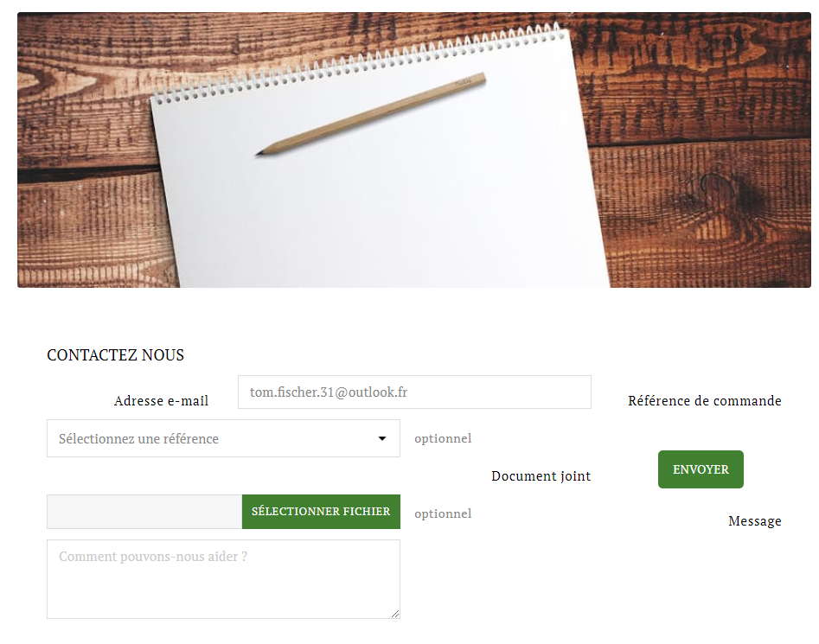Click the optionnel text beside reference dropdown
819x644 pixels.
point(443,438)
